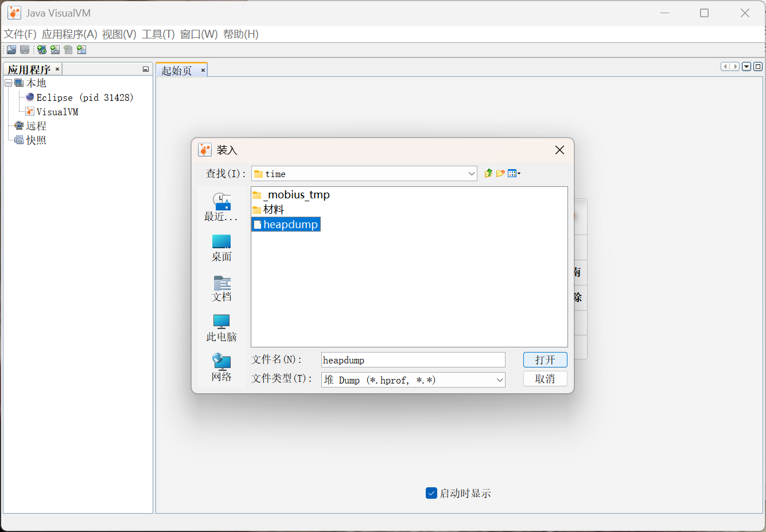
Task: Open the 应用程序(A) menu
Action: (69, 34)
